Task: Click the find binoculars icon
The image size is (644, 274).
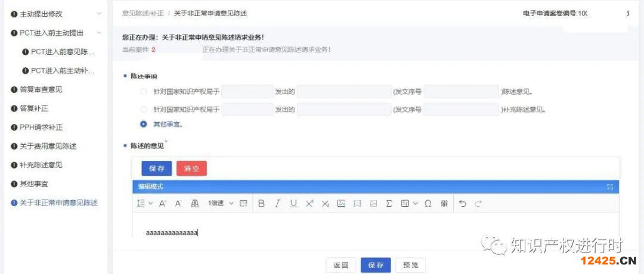Action: tap(194, 204)
